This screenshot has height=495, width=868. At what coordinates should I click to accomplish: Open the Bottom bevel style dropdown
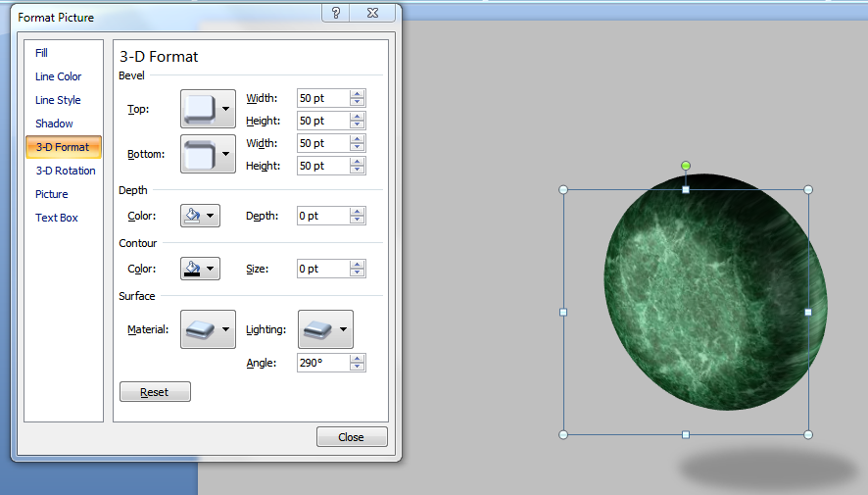pos(208,154)
